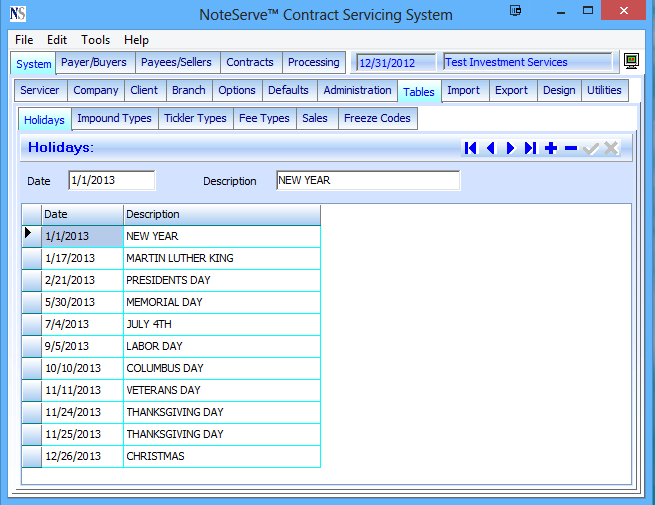Select the MEMORIAL DAY row
Viewport: 655px width, 505px height.
(x=164, y=302)
